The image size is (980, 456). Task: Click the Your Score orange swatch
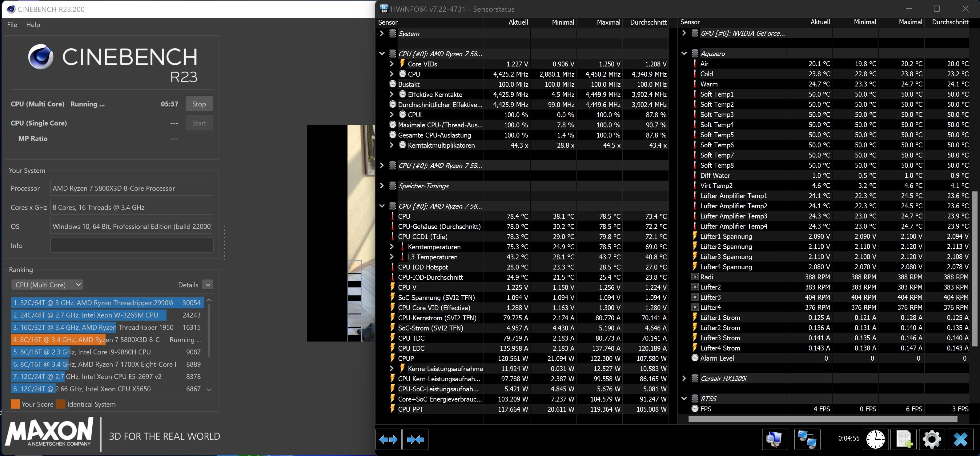pos(15,404)
